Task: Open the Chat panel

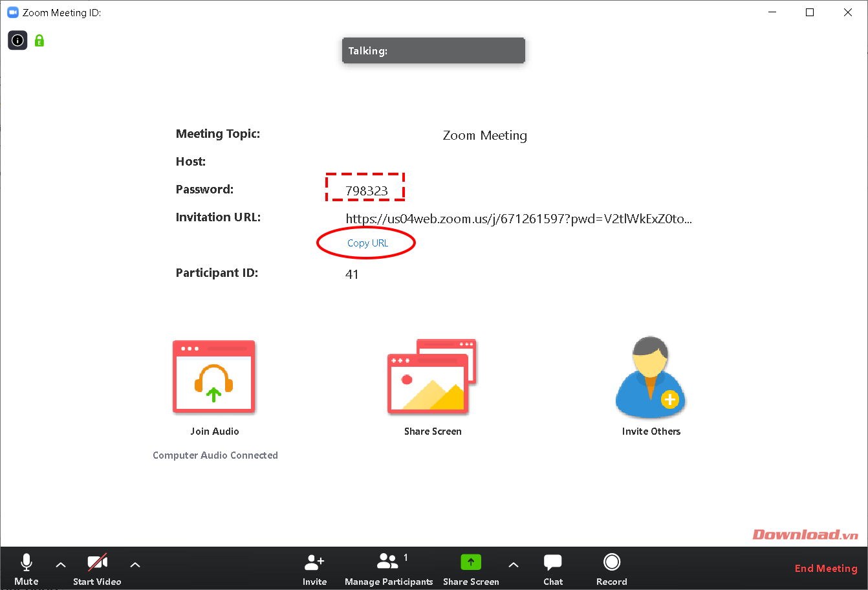Action: [553, 569]
